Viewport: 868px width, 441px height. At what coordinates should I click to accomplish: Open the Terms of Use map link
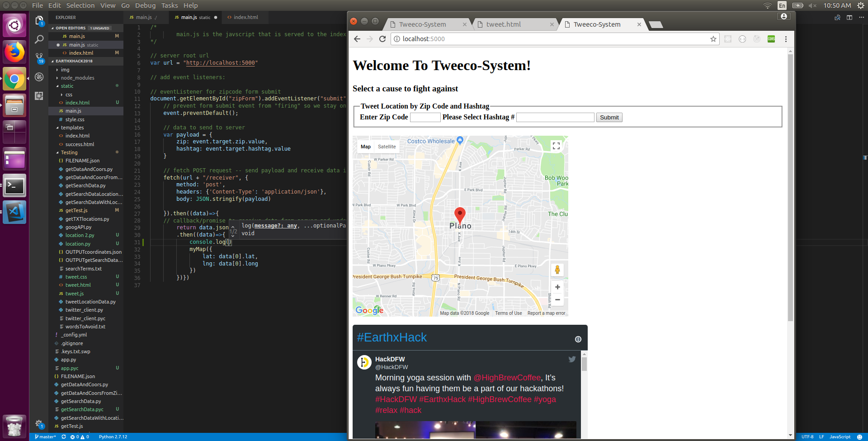click(508, 313)
